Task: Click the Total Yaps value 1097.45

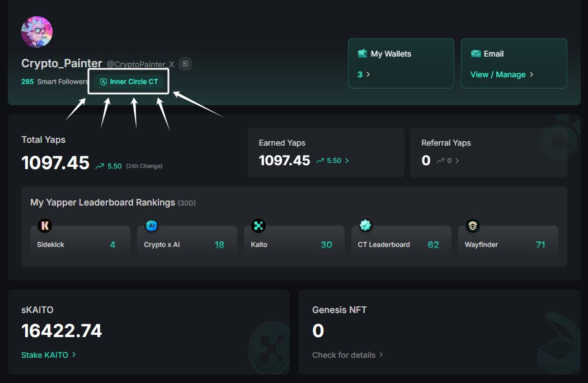Action: [x=55, y=163]
